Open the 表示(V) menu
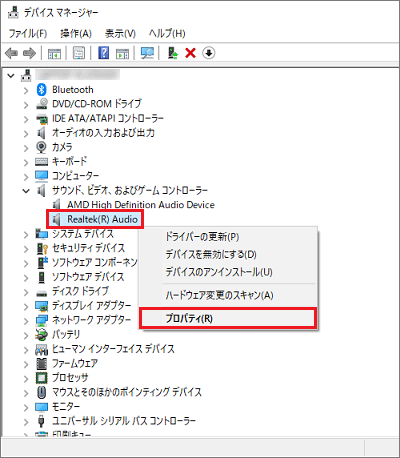 pos(120,33)
